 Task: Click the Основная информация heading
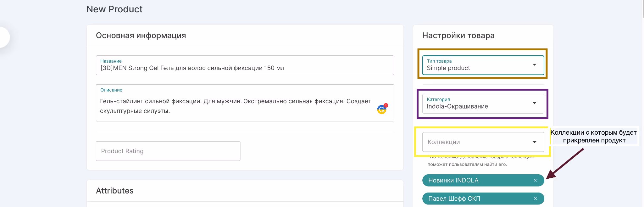141,36
